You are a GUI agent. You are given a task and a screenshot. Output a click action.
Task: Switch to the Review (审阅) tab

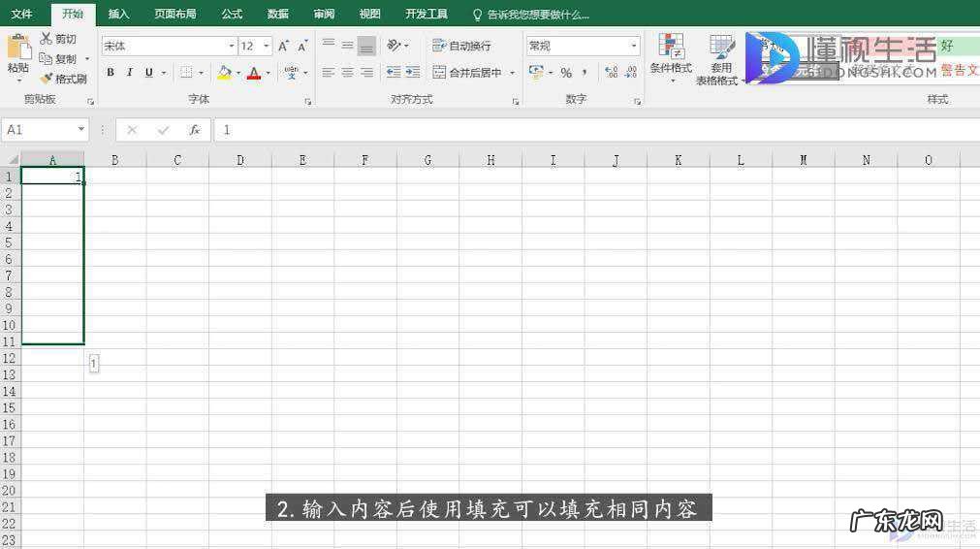(x=325, y=14)
